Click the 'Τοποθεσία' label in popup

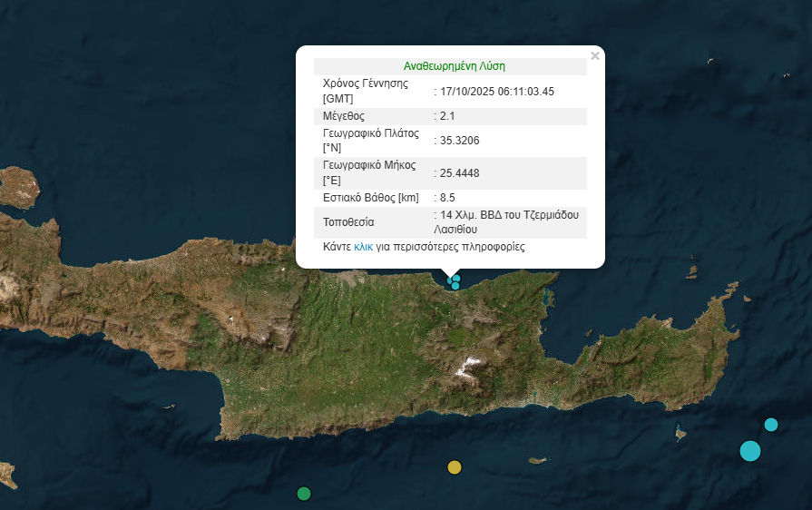pos(348,222)
